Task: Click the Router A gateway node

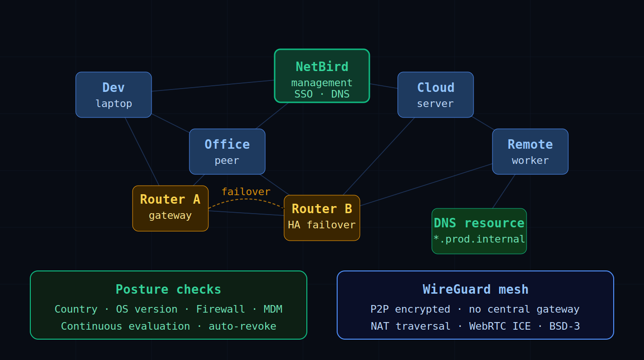Action: tap(170, 208)
